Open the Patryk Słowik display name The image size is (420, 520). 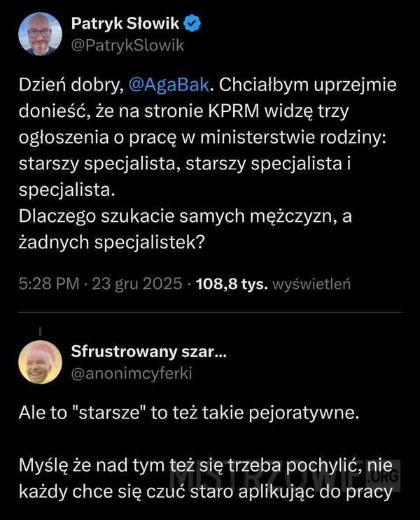[x=126, y=24]
